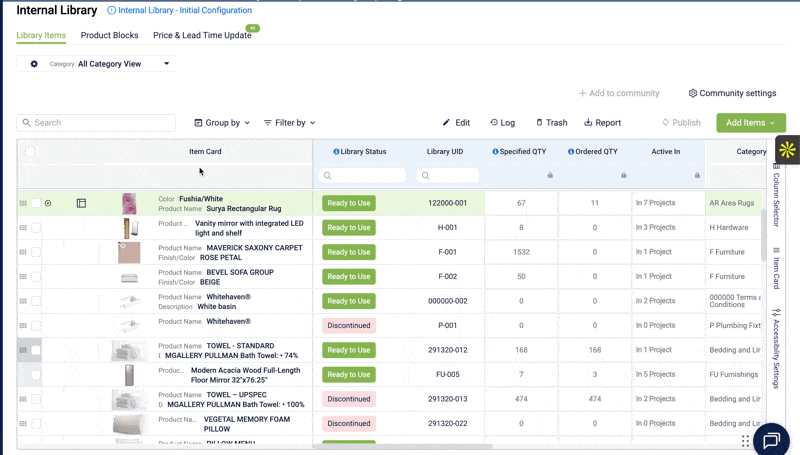Click the Specified QTY info icon
800x455 pixels.
496,152
